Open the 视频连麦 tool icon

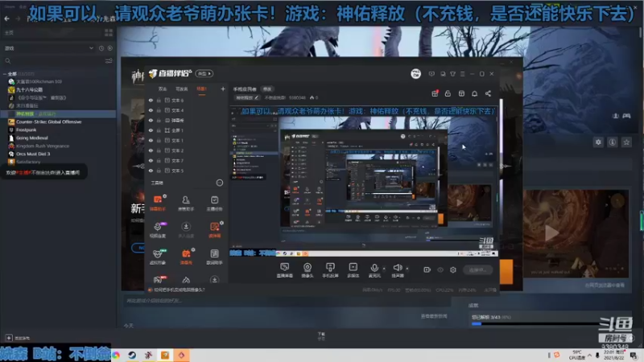(158, 229)
